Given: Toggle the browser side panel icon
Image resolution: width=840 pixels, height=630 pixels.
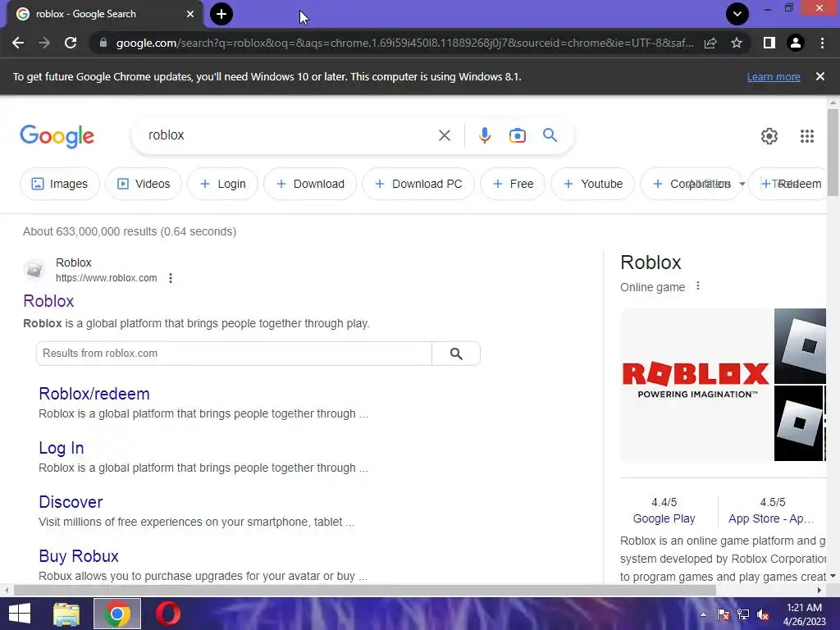Looking at the screenshot, I should tap(769, 43).
